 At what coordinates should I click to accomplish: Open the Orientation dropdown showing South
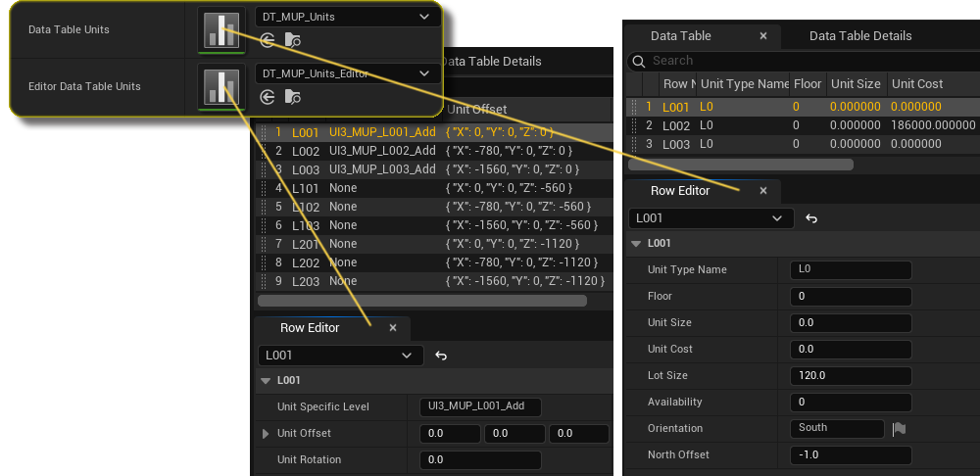point(837,428)
